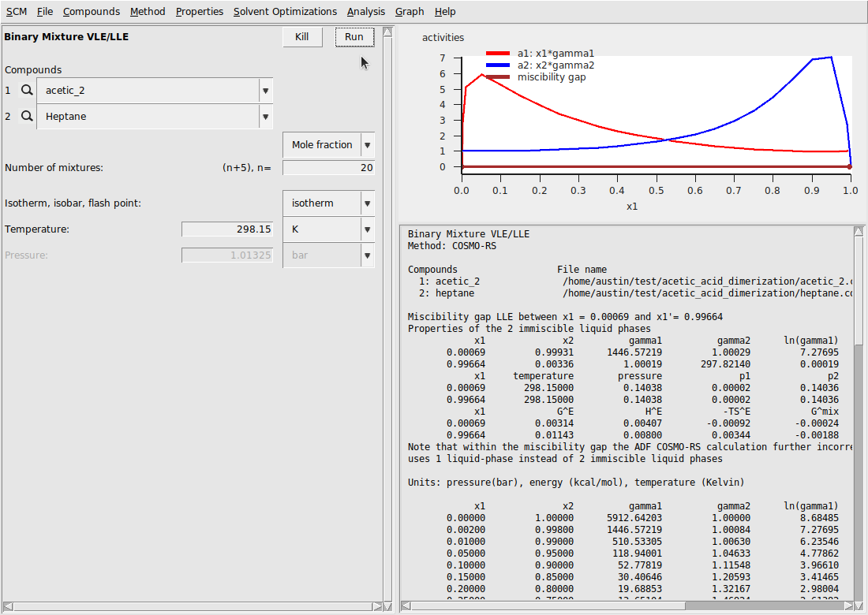Click the output panel vertical scrollbar thumb
This screenshot has width=868, height=615.
click(859, 291)
